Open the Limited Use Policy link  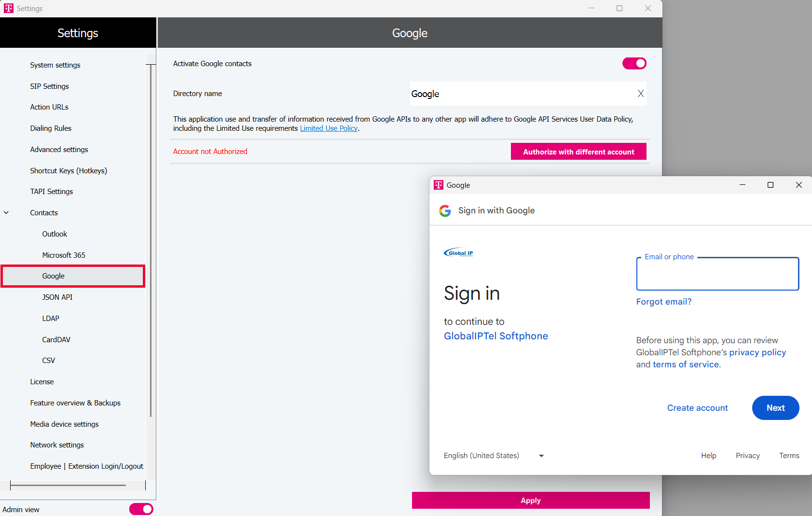click(x=329, y=128)
